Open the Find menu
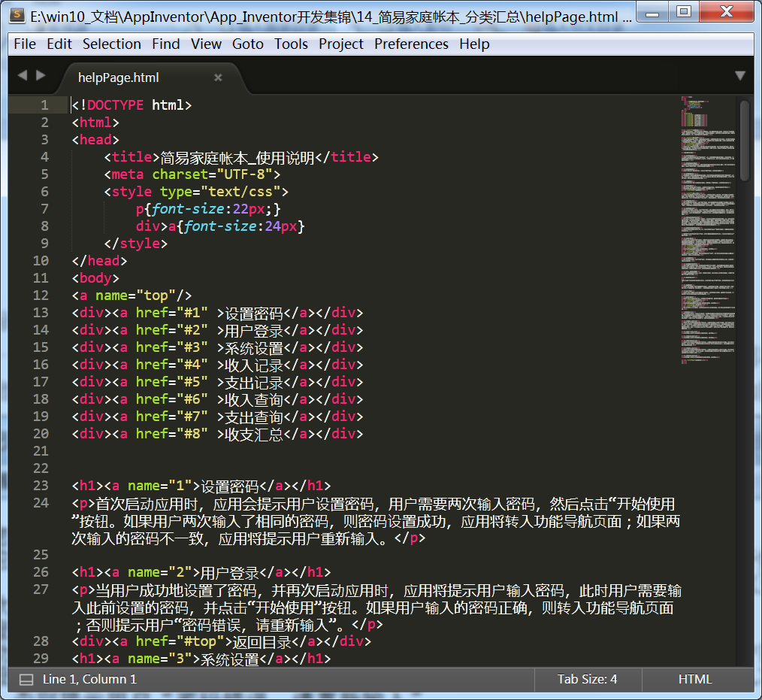The height and width of the screenshot is (700, 762). pos(166,44)
